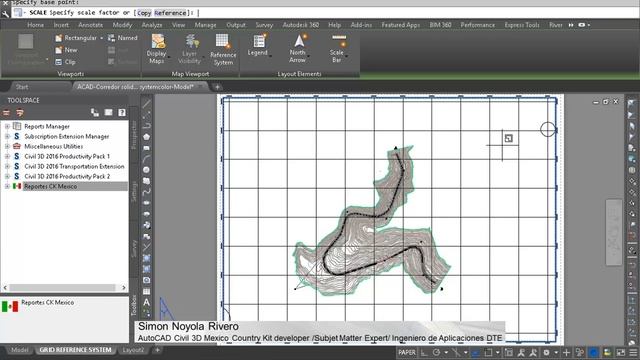Switch to the Survey ribbon tab
This screenshot has width=640, height=360.
coord(264,25)
